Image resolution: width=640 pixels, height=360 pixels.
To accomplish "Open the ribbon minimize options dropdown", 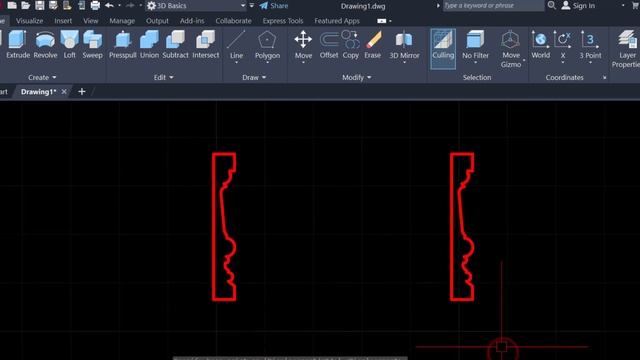I will coord(391,21).
